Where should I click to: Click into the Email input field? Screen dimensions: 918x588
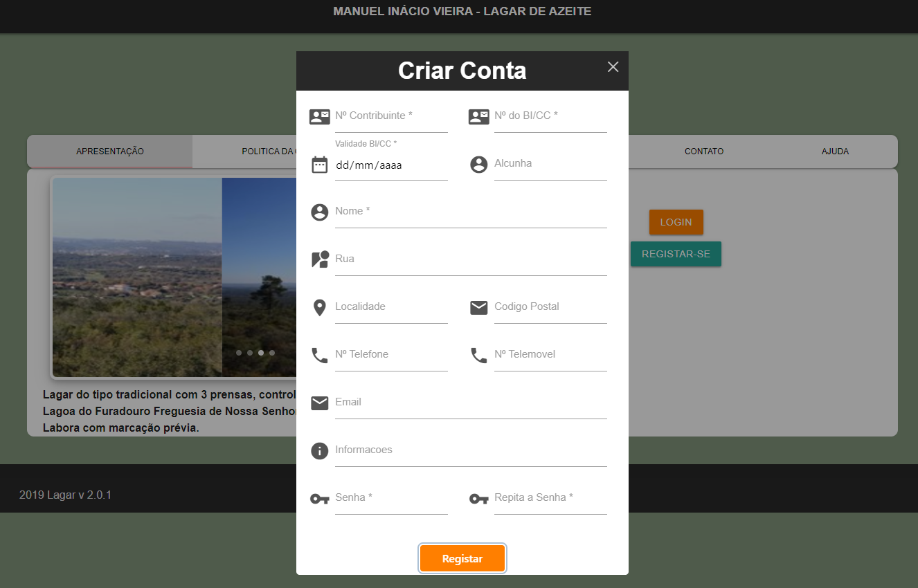(471, 403)
